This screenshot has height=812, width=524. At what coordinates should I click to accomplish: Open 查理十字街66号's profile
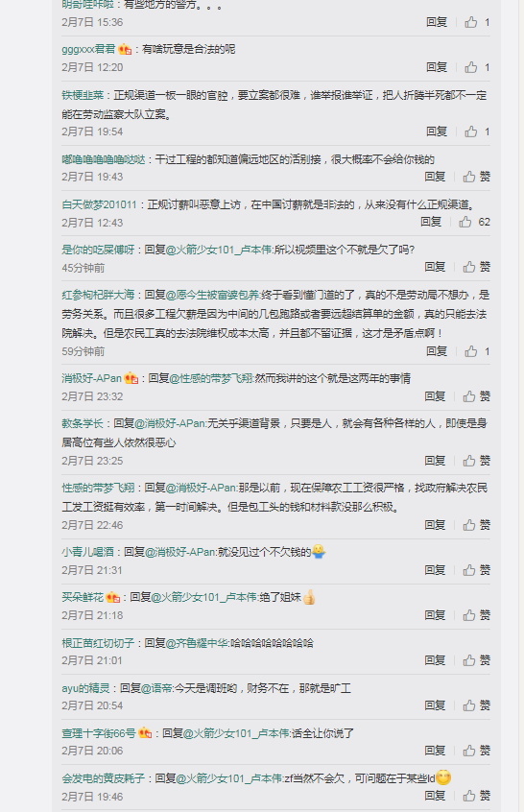click(x=99, y=734)
